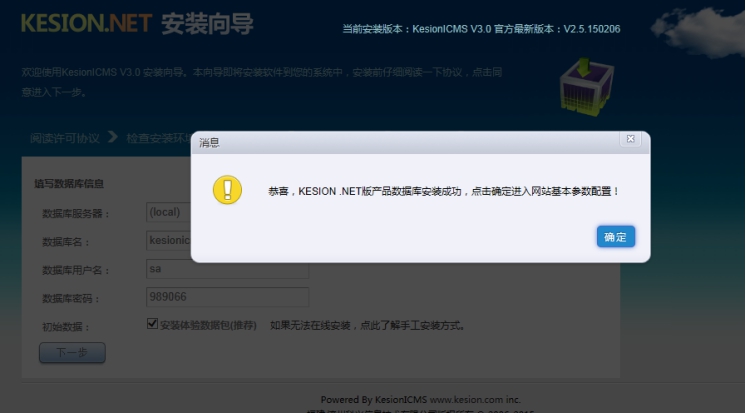Select the 检查安装环境 step

[x=158, y=138]
